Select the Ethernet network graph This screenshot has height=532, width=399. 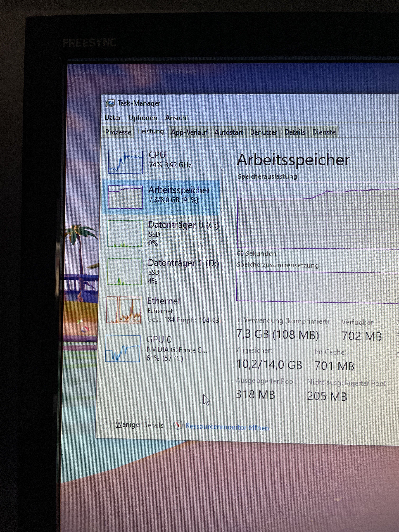[x=124, y=310]
